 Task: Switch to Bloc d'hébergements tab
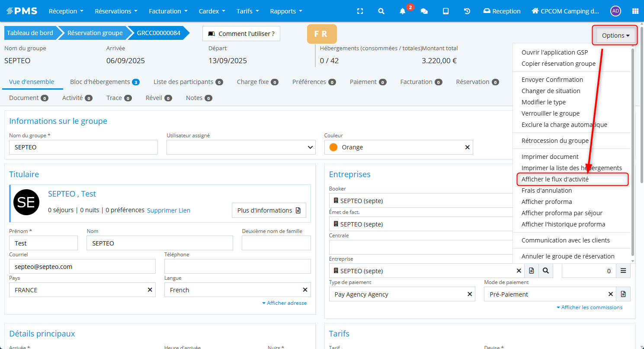[x=104, y=82]
